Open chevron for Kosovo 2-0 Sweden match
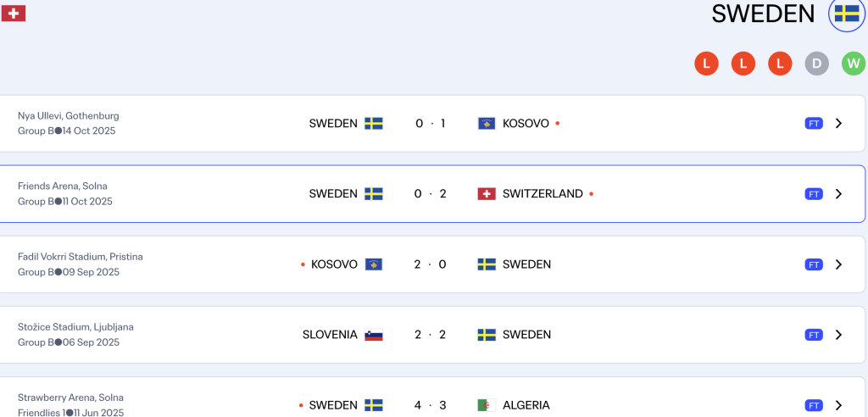This screenshot has width=868, height=417. 838,264
